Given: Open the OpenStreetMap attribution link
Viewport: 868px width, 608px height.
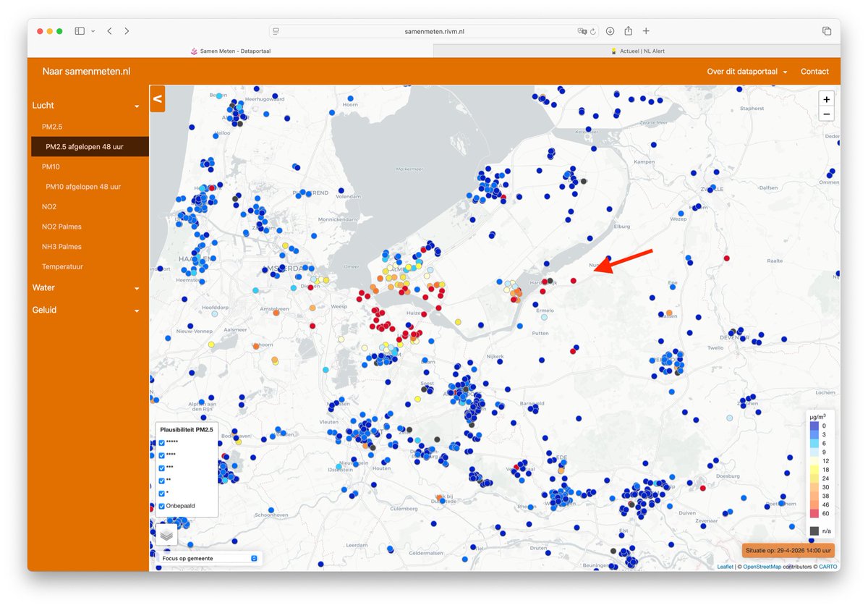Looking at the screenshot, I should 762,567.
